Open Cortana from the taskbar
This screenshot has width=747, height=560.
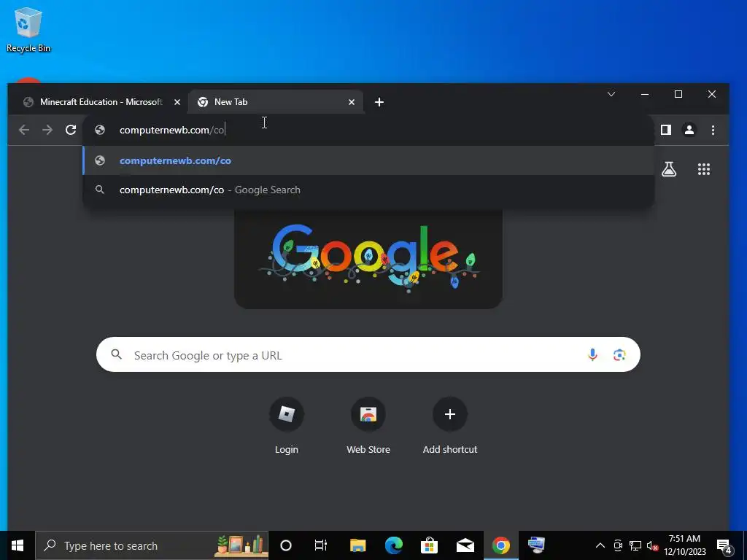pos(285,545)
